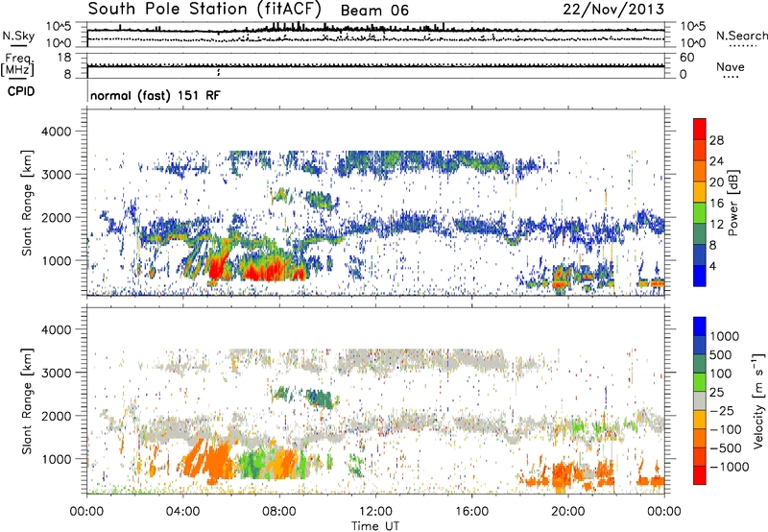Click the 'Slant Range [km]' label of power panel
The image size is (768, 532).
27,203
